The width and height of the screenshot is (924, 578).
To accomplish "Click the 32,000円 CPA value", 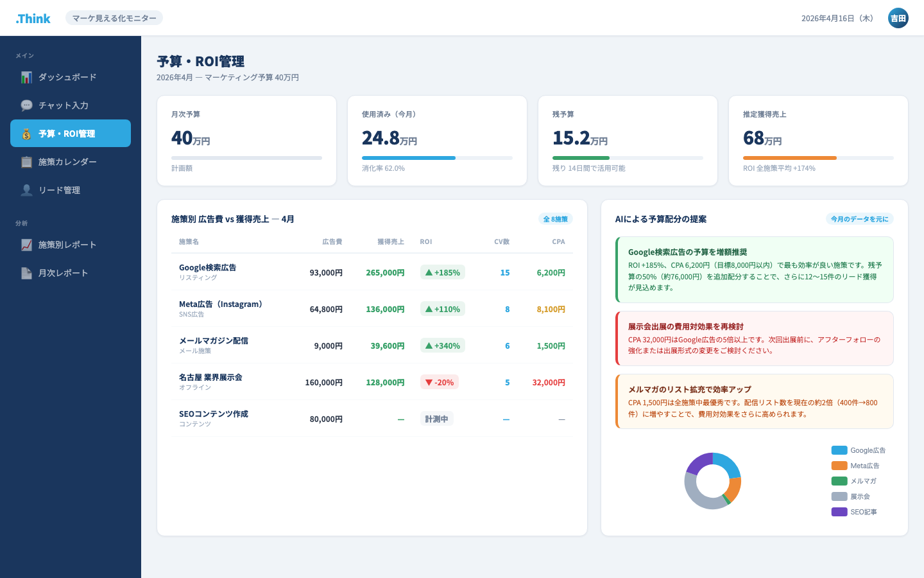I will [549, 382].
